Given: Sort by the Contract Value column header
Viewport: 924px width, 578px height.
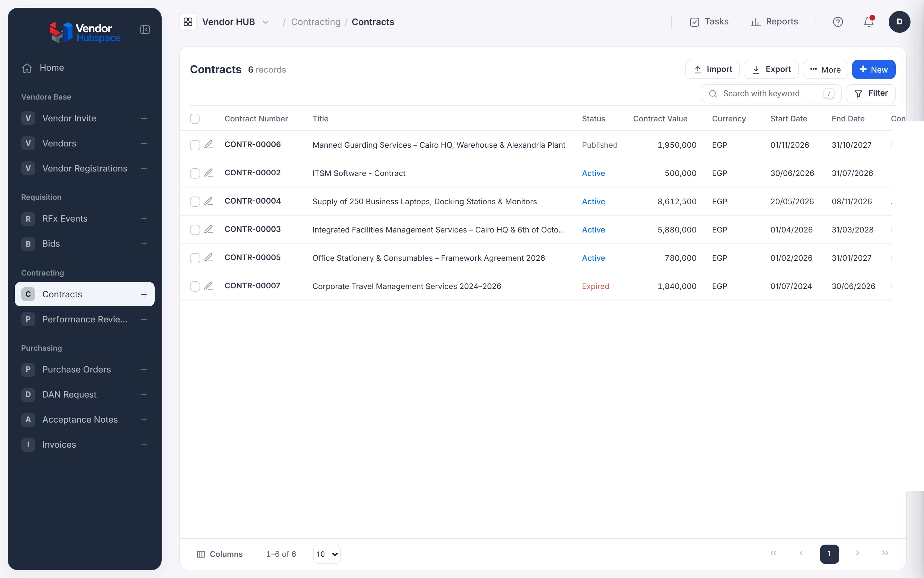Looking at the screenshot, I should [x=660, y=118].
